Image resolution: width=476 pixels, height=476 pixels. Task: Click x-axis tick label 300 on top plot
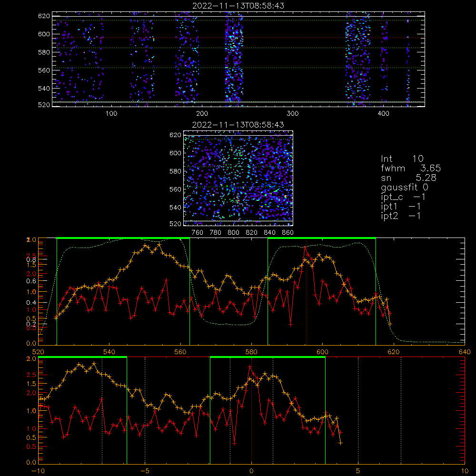point(293,114)
